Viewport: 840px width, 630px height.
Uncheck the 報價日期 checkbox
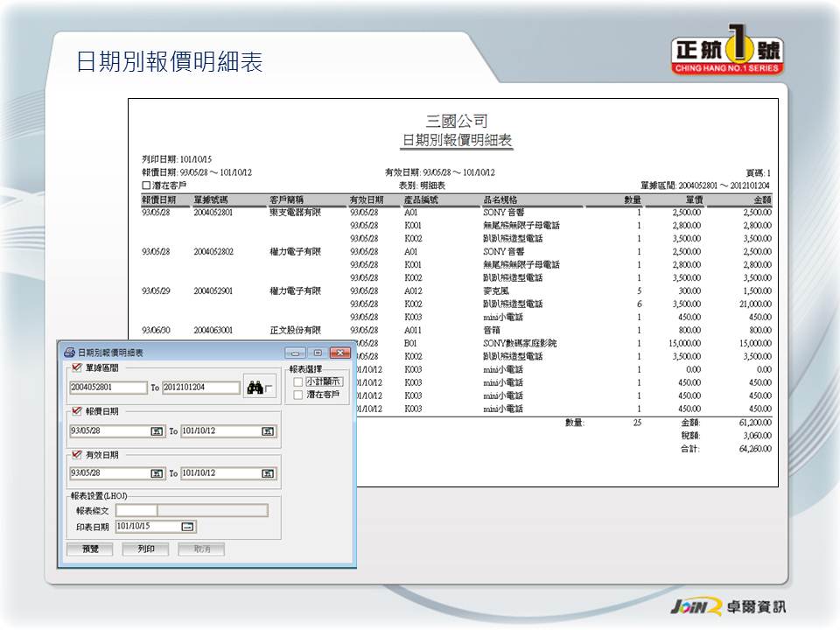coord(76,411)
